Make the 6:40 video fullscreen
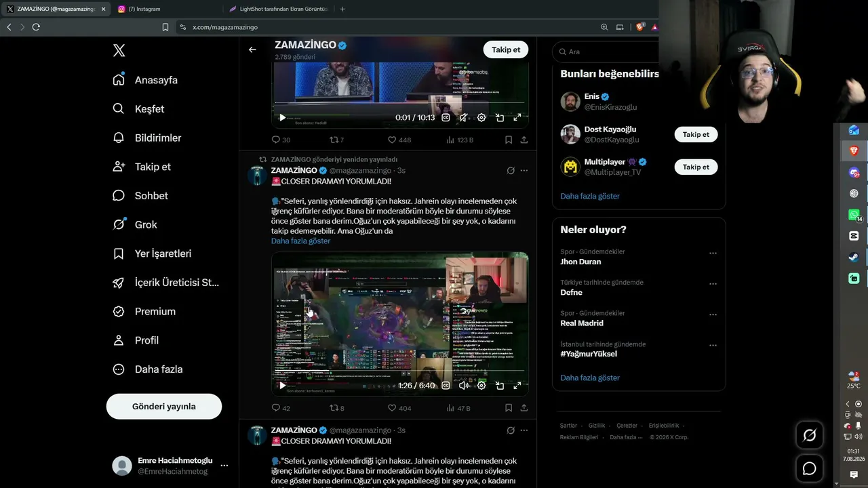Screen dimensions: 868x488 pos(517,386)
